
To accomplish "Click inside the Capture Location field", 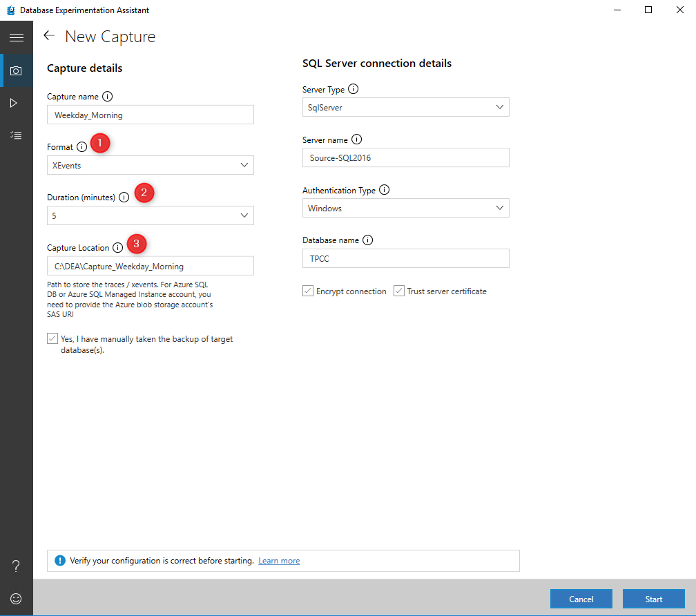I will [150, 266].
